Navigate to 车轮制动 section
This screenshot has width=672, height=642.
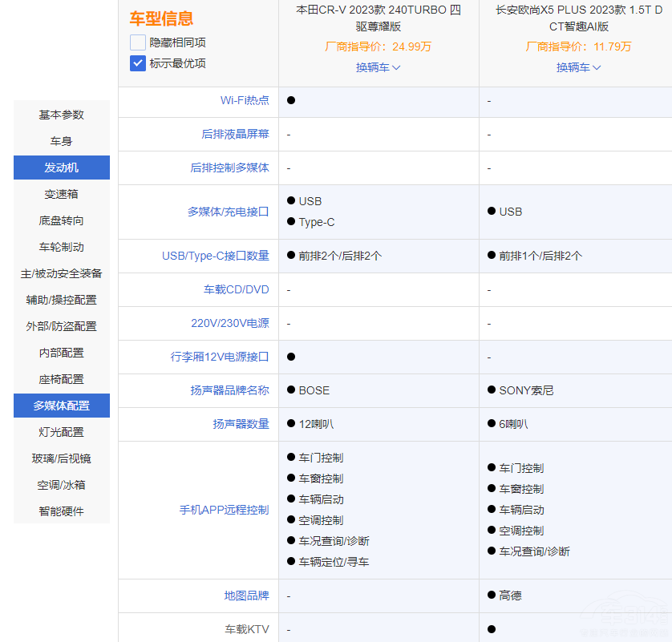coord(61,247)
